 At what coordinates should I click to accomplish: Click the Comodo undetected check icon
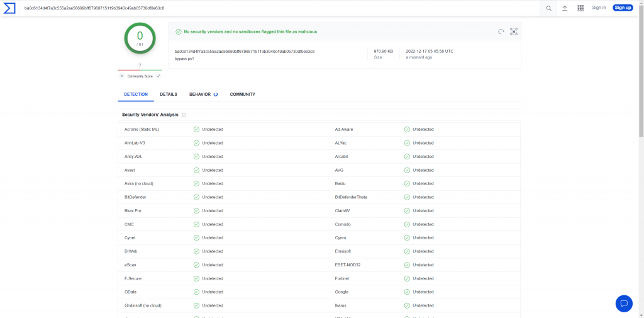point(407,224)
